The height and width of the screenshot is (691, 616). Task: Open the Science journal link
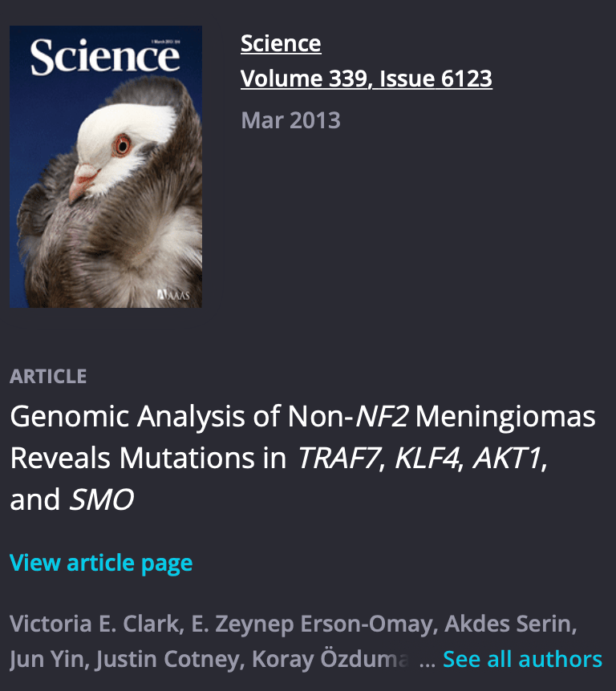click(281, 43)
